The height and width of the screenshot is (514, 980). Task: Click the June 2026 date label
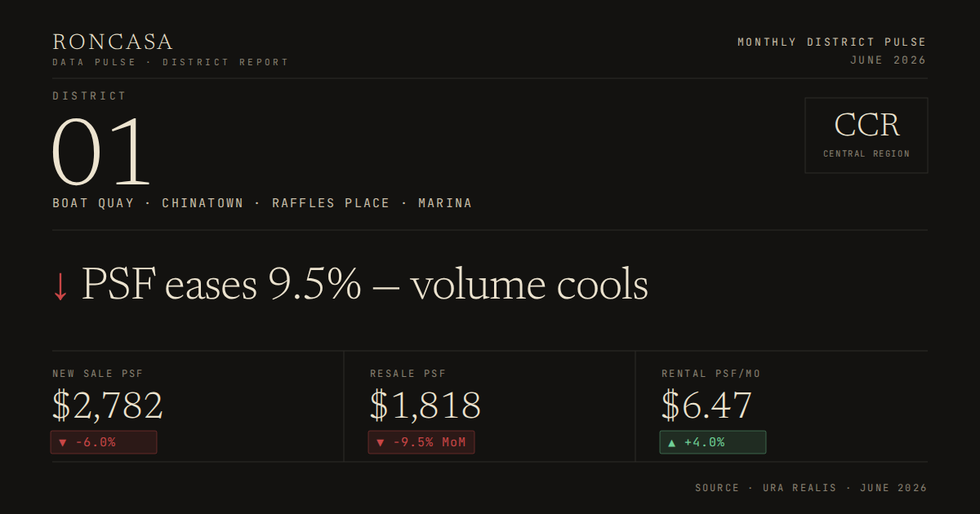[889, 60]
